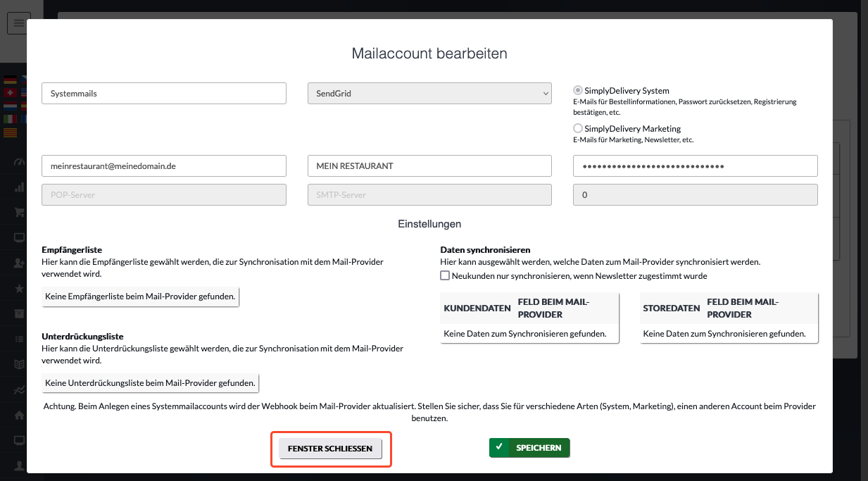Open the hamburger menu icon
This screenshot has width=868, height=481.
coord(18,23)
